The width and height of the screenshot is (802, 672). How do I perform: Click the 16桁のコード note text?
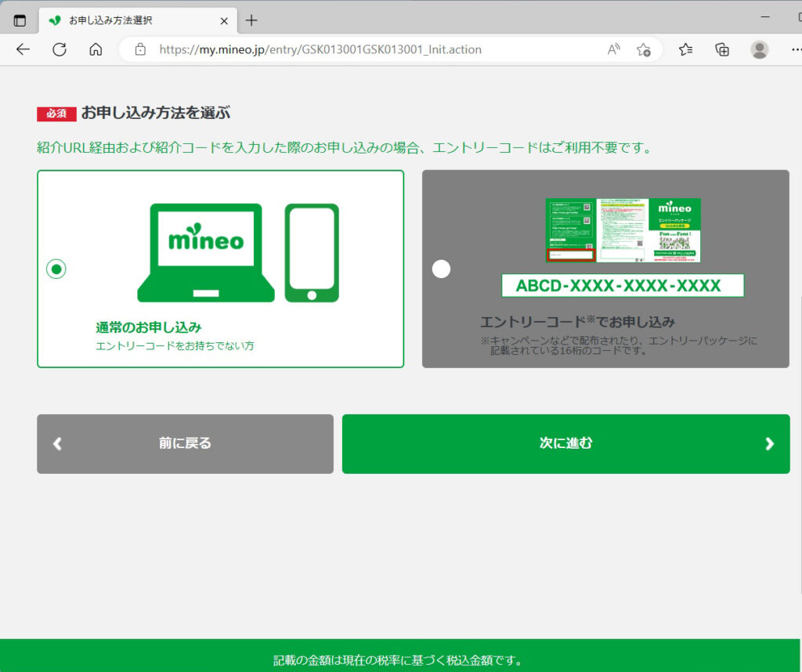pos(619,345)
